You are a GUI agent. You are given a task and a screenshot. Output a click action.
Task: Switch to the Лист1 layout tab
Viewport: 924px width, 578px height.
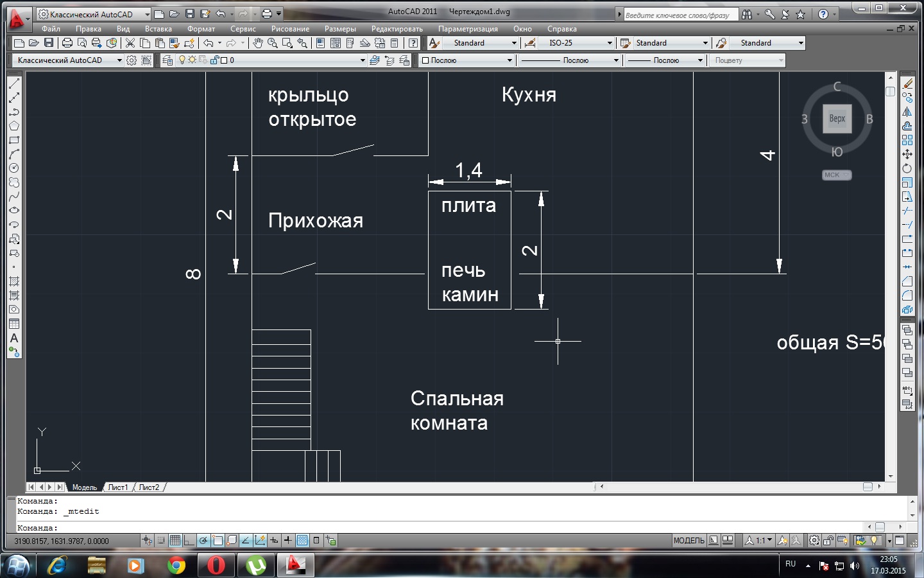(118, 487)
